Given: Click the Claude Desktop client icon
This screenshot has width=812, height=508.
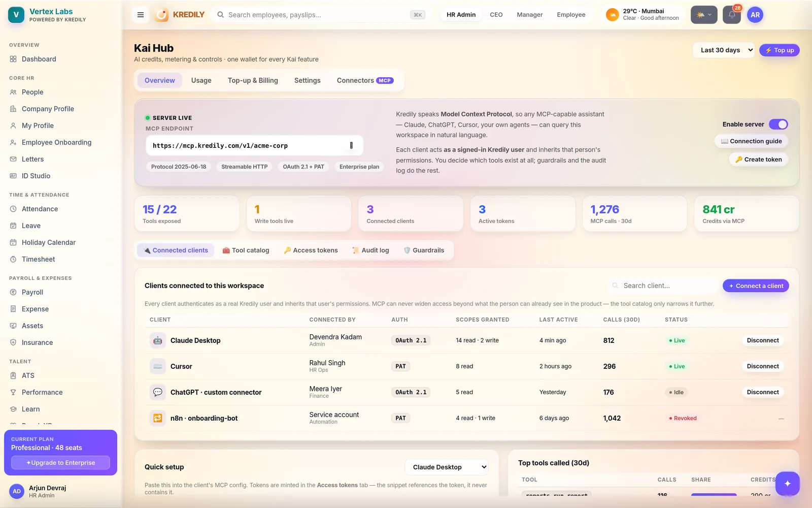Looking at the screenshot, I should pos(158,340).
